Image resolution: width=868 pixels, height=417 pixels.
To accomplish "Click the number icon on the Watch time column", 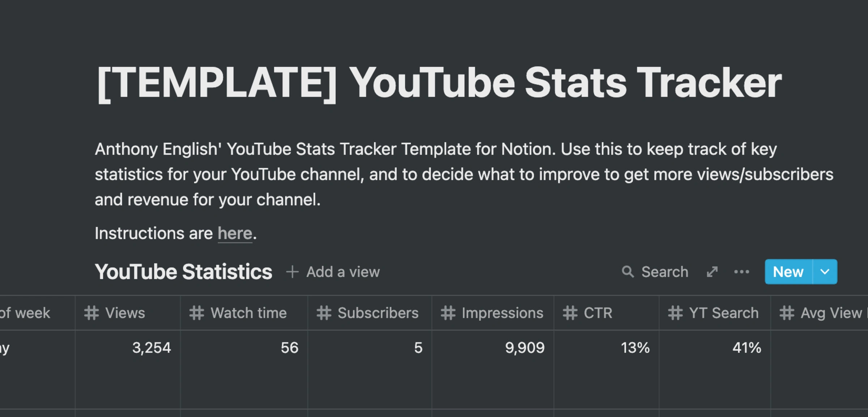I will coord(196,313).
